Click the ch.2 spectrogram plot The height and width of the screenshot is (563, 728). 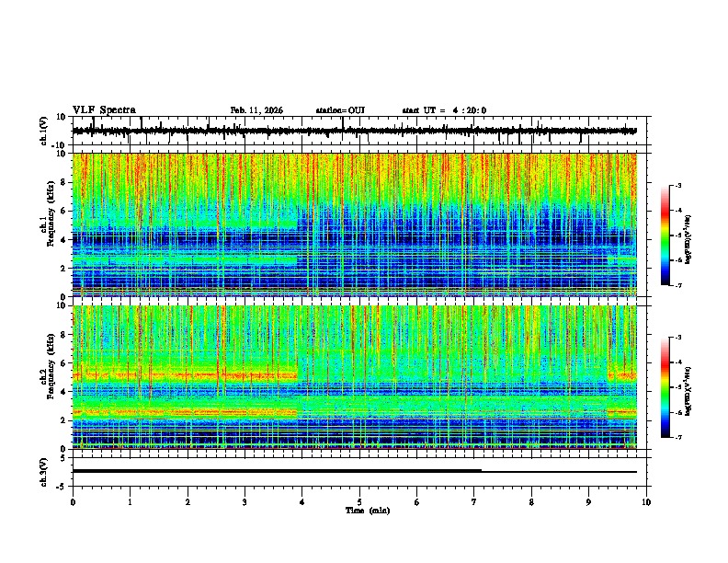pos(355,377)
